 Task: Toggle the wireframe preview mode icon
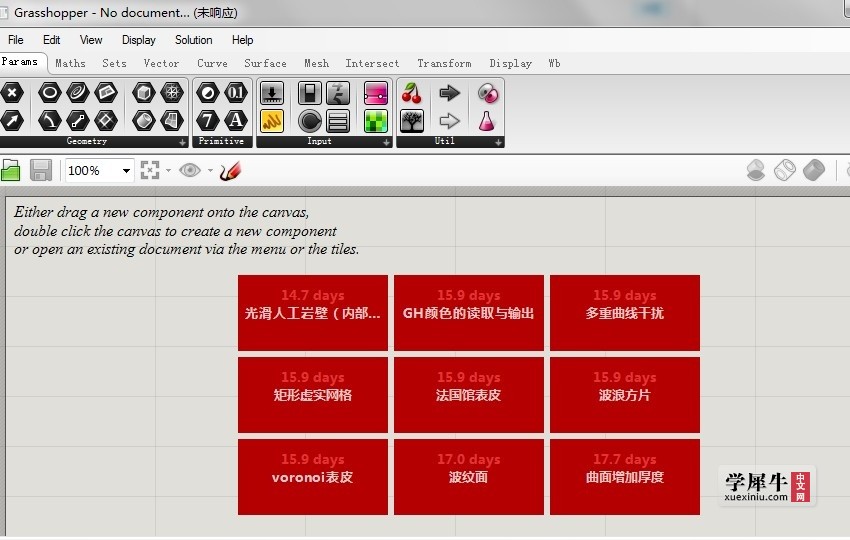785,170
